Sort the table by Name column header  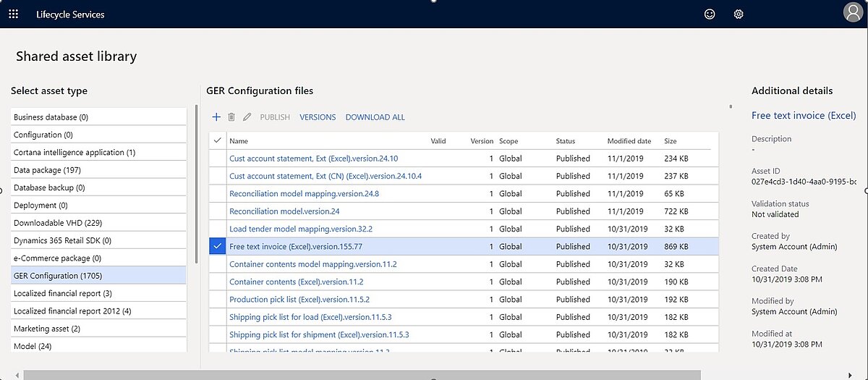239,141
